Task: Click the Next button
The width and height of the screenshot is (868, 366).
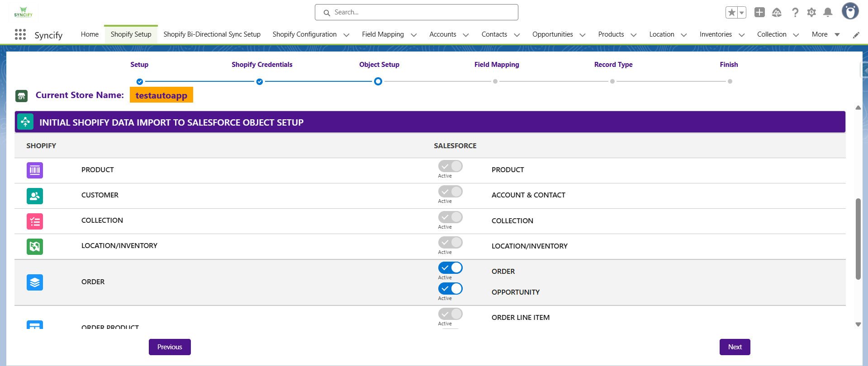Action: pos(735,347)
